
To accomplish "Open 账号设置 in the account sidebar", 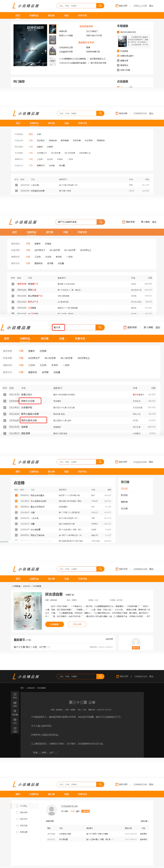I will [23, 832].
